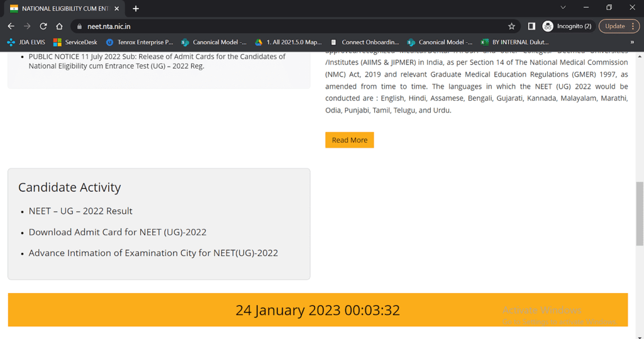Open the browser home page
This screenshot has height=339, width=644.
(59, 26)
